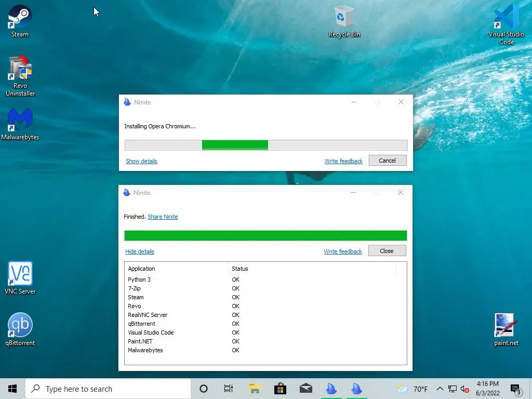Screen dimensions: 532x399
Task: Open the Steam desktop shortcut
Action: point(20,21)
